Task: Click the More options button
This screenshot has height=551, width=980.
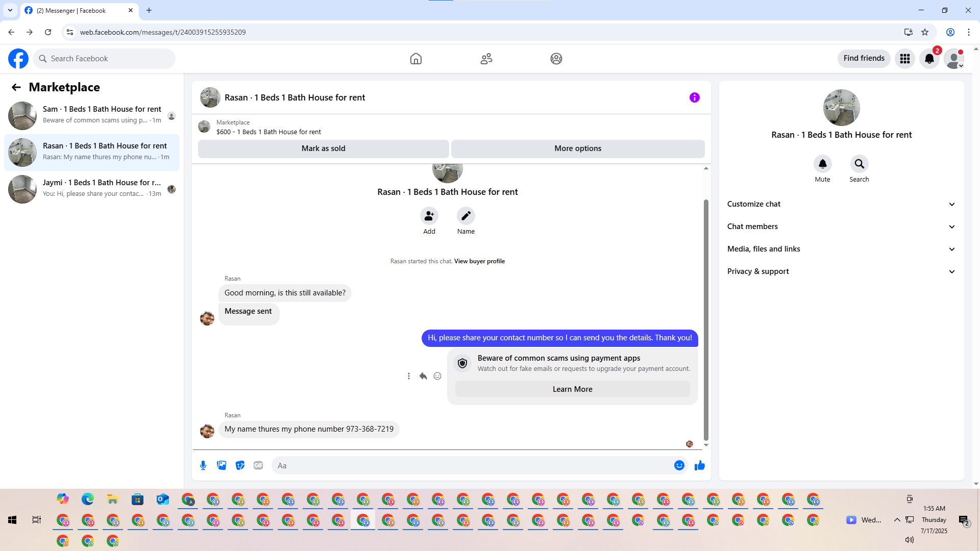Action: point(578,148)
